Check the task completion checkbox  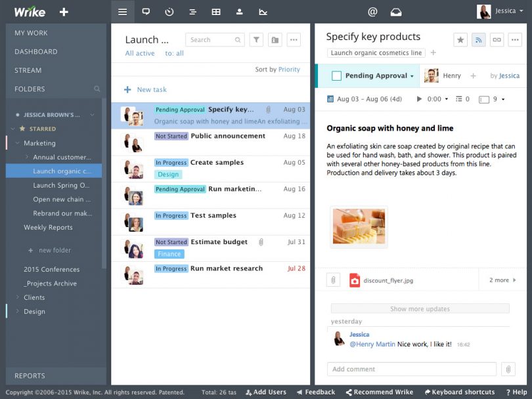click(338, 75)
